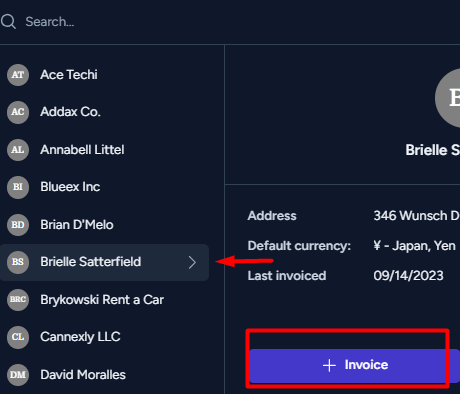Screen dimensions: 460x394
Task: Click the BI avatar for Blueex Inc
Action: coord(18,187)
